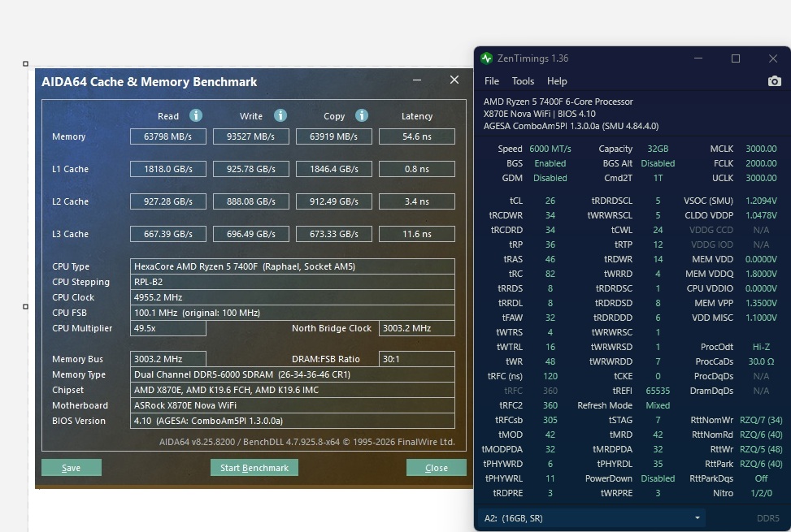
Task: Select the L3 Cache copy value 673.33 GB/s
Action: click(333, 234)
